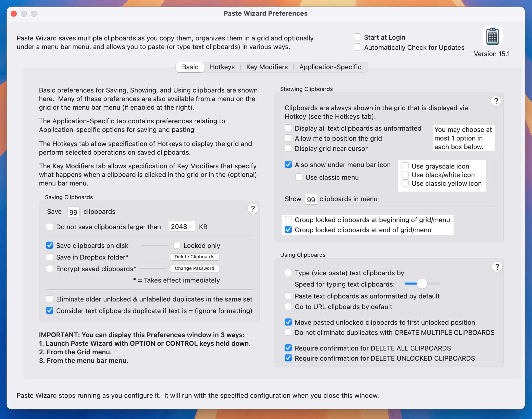Check Eliminate older unlocked & unlabelled duplicates
The width and height of the screenshot is (532, 419).
49,299
